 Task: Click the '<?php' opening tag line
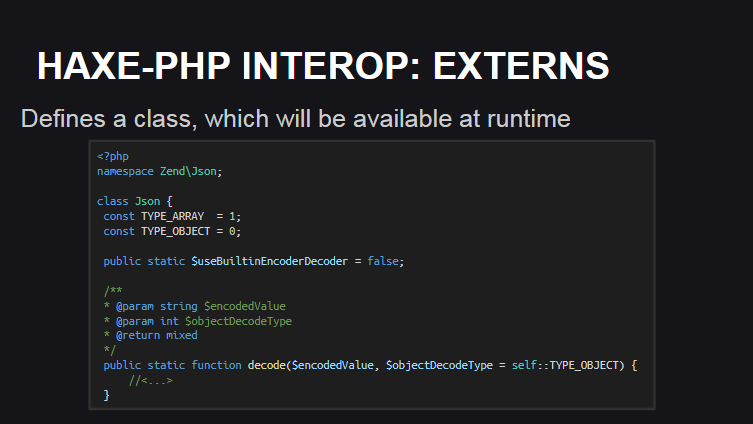(113, 157)
